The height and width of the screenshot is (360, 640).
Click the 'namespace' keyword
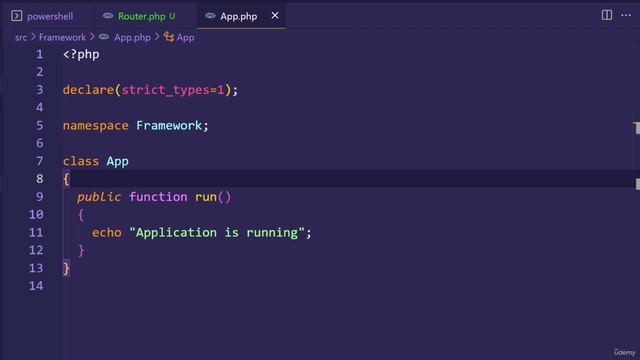click(96, 126)
